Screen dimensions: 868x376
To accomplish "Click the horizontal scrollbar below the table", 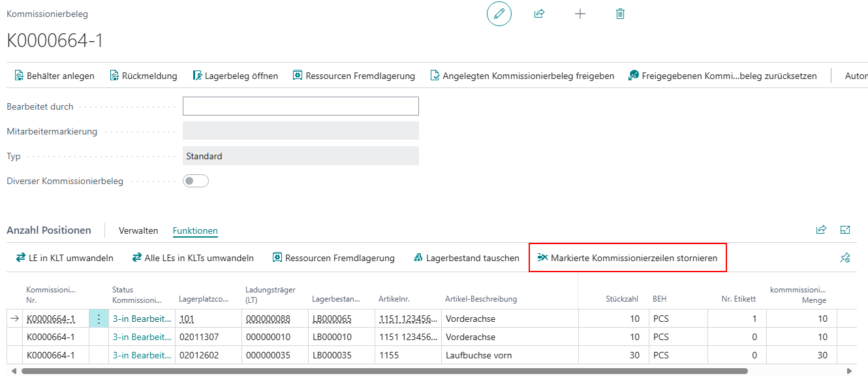I will coord(385,371).
